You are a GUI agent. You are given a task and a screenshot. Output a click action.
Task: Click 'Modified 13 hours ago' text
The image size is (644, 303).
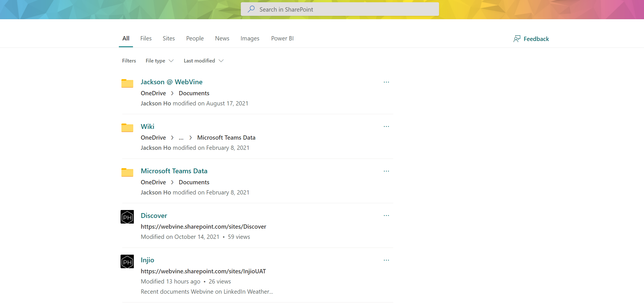[x=171, y=282]
